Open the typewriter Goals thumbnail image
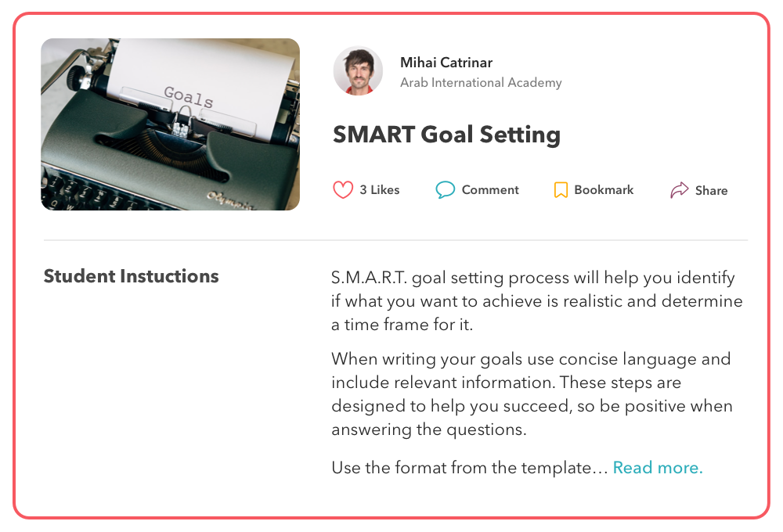 pos(170,124)
